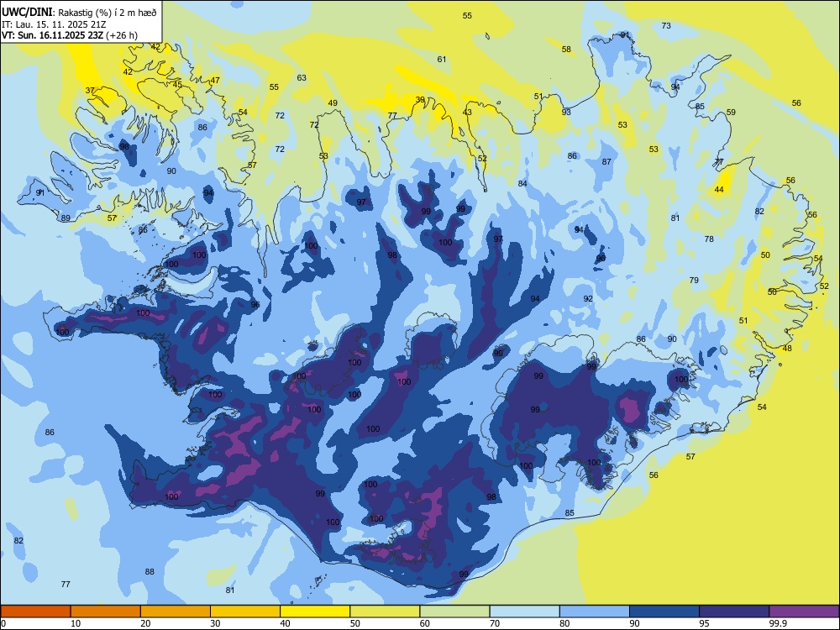Click the amber 20–30 legend swatch
This screenshot has width=840, height=630.
[x=176, y=612]
